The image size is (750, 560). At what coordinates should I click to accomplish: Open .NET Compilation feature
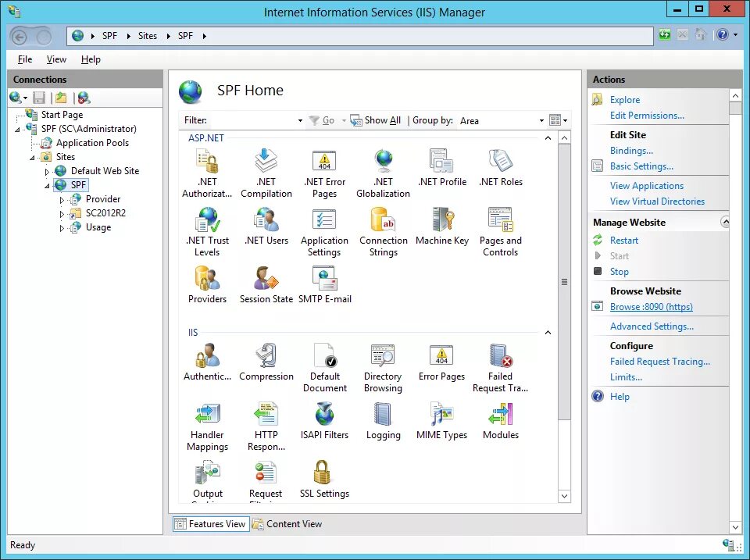point(266,173)
